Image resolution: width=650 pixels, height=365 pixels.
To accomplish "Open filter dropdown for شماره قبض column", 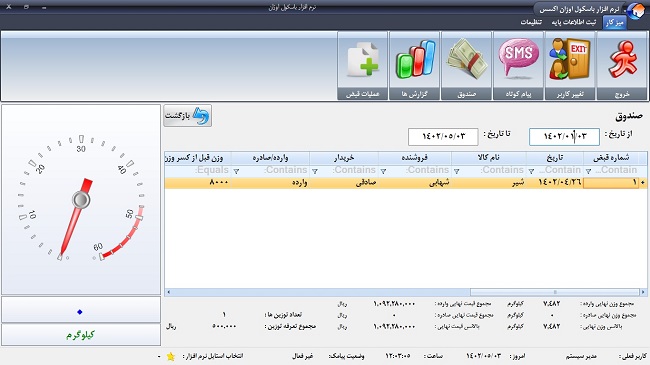I will click(588, 171).
